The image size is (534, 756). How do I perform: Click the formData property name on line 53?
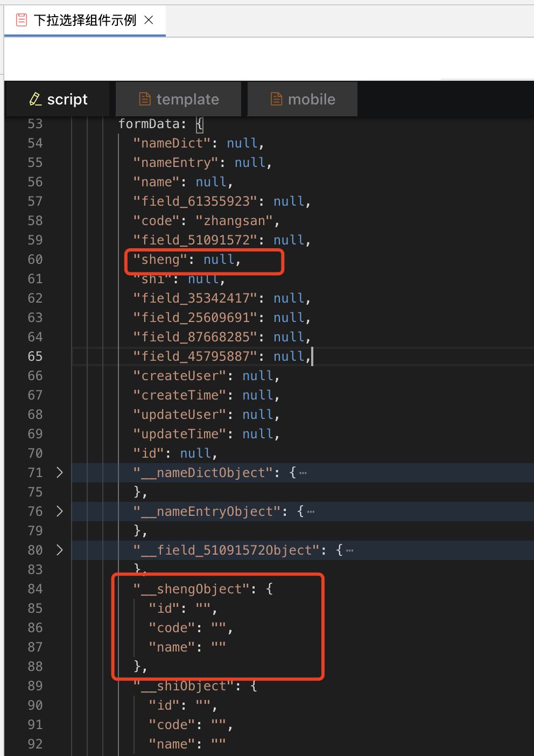click(149, 124)
